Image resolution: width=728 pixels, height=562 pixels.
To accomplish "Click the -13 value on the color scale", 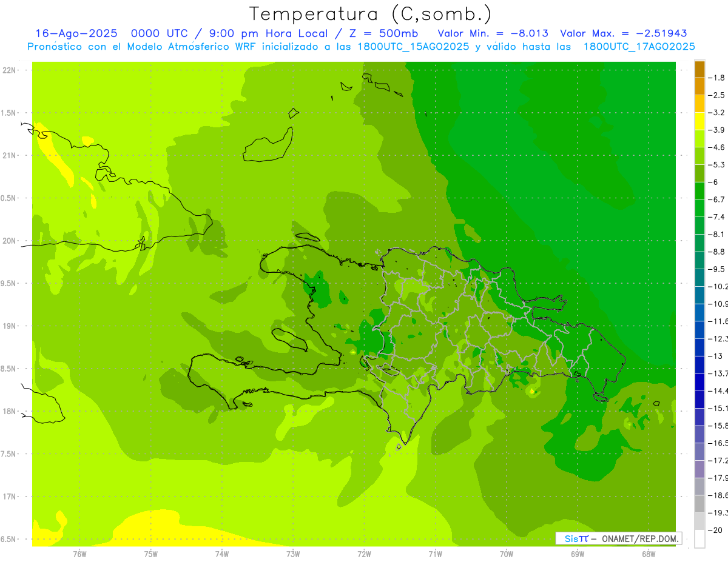I will pyautogui.click(x=716, y=356).
